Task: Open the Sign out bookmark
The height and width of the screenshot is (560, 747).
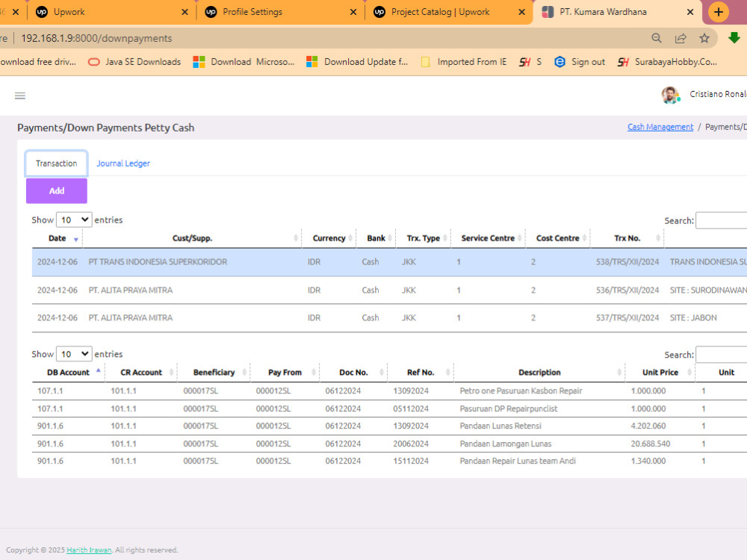Action: [580, 62]
